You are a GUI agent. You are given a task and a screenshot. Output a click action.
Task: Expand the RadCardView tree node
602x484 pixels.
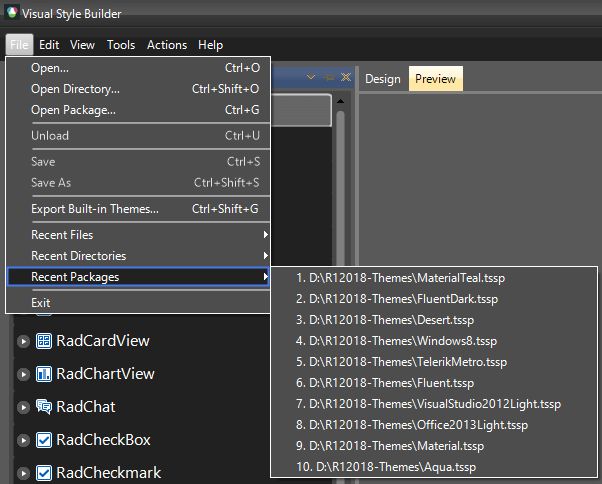pos(23,341)
